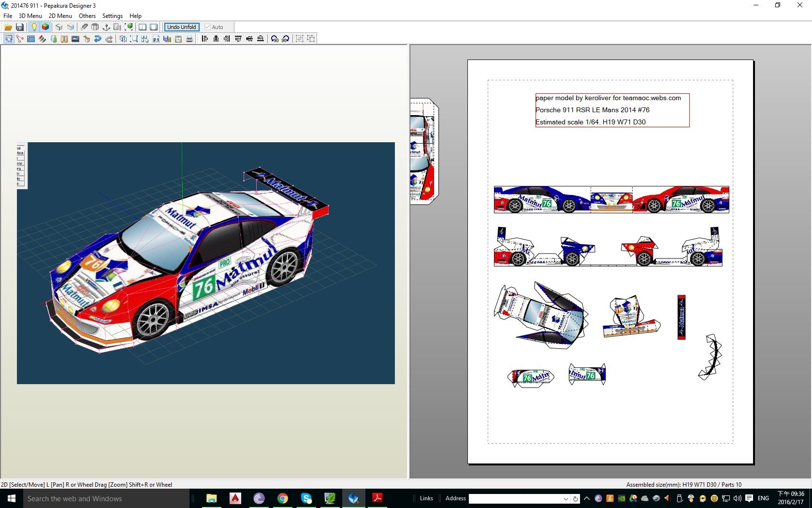
Task: Select the Select/Move arrow tool
Action: 9,39
